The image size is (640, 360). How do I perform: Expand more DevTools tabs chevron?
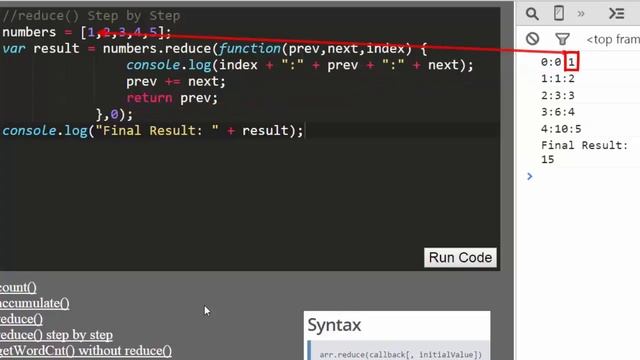[x=581, y=14]
